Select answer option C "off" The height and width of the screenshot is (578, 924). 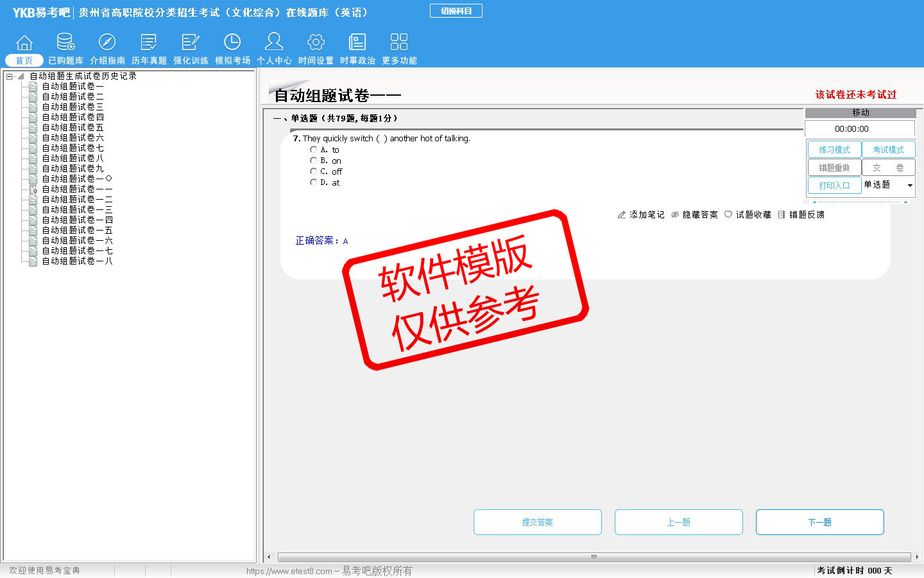point(313,171)
